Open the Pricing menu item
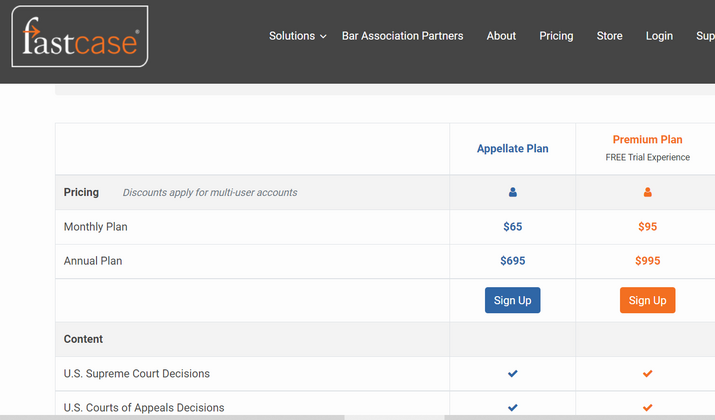 pyautogui.click(x=556, y=36)
